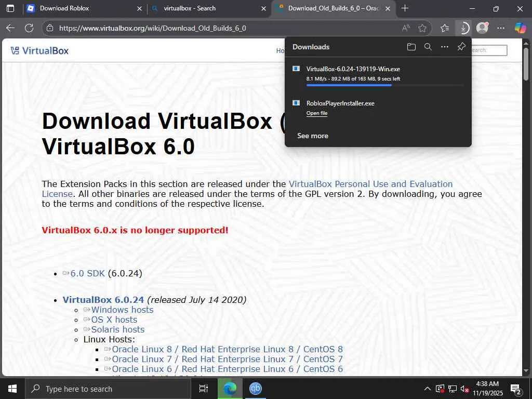Image resolution: width=532 pixels, height=399 pixels.
Task: Select the Download_Old_Builds_6_0 tab
Action: [333, 8]
